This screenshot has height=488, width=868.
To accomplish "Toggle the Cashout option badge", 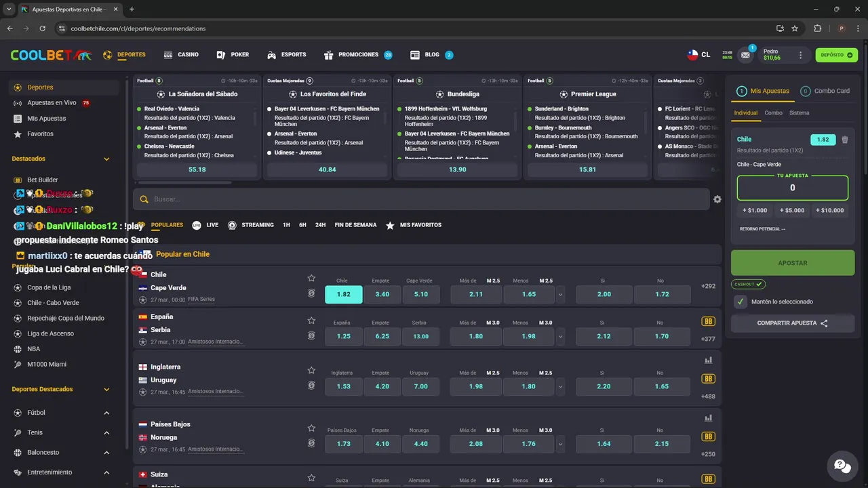I will (748, 284).
